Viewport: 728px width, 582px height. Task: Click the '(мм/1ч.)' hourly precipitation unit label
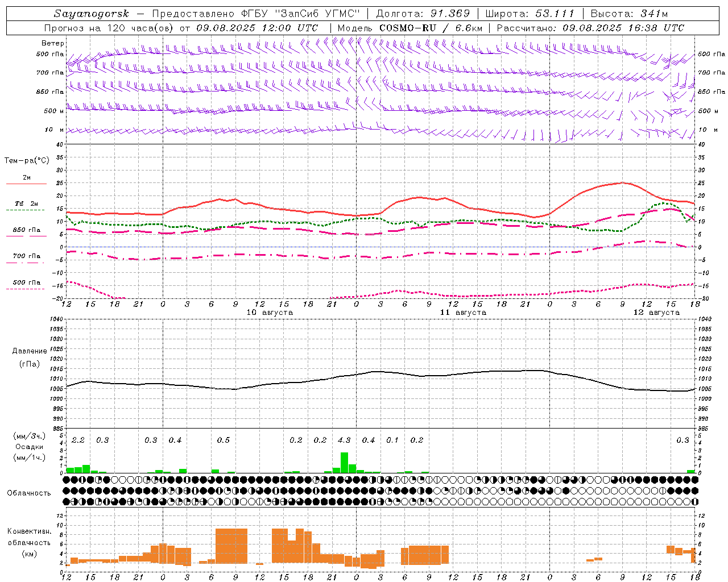click(x=29, y=457)
